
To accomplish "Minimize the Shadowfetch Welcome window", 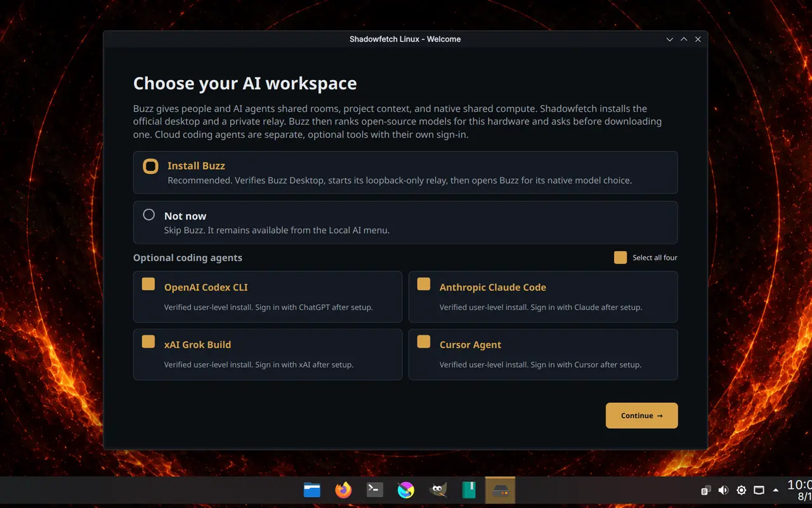I will (x=669, y=39).
